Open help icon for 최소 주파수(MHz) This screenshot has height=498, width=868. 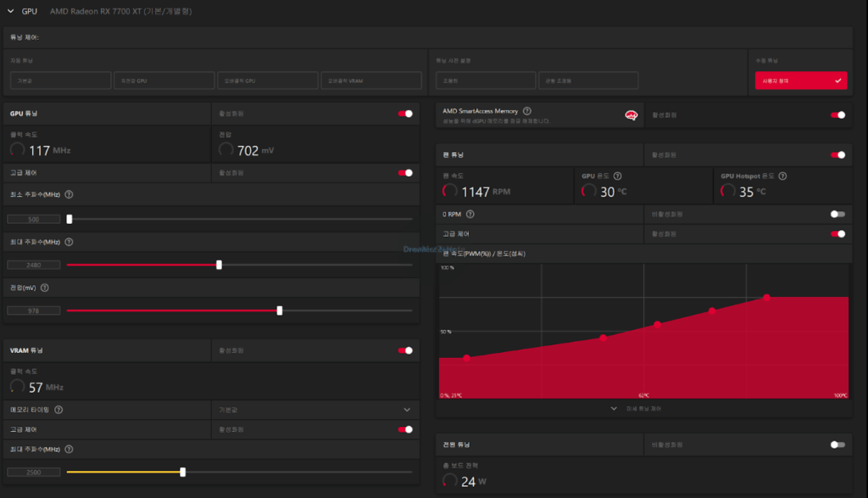pos(69,194)
